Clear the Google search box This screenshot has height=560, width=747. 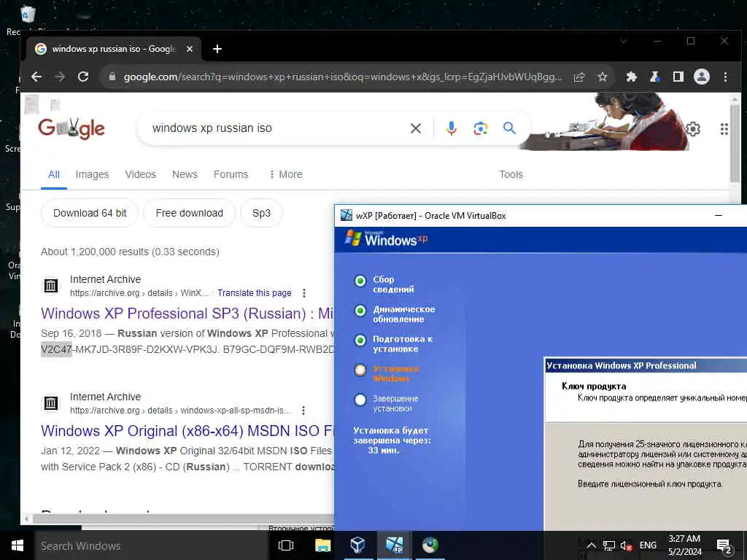tap(415, 128)
